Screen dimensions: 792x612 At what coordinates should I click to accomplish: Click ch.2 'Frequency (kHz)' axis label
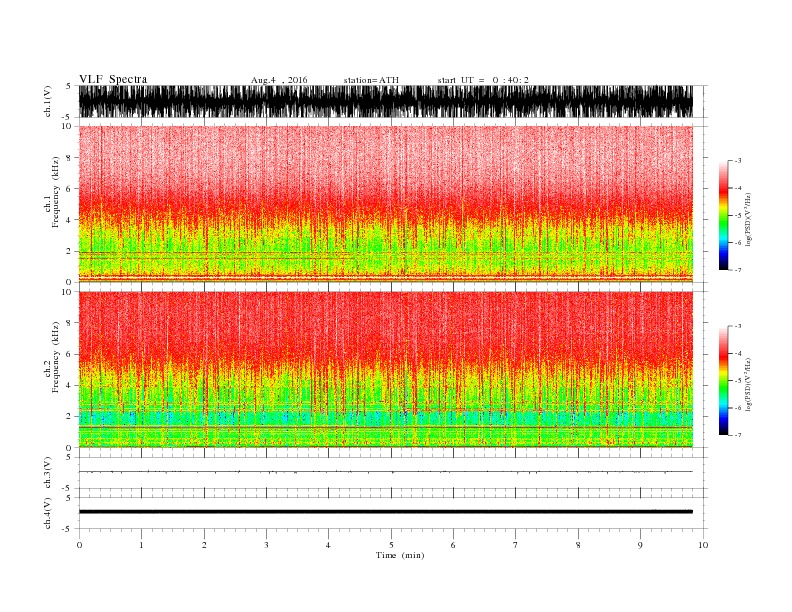[x=56, y=357]
